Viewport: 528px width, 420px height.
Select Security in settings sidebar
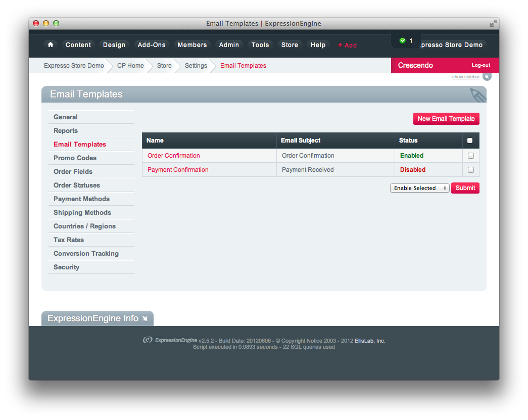[x=91, y=267]
